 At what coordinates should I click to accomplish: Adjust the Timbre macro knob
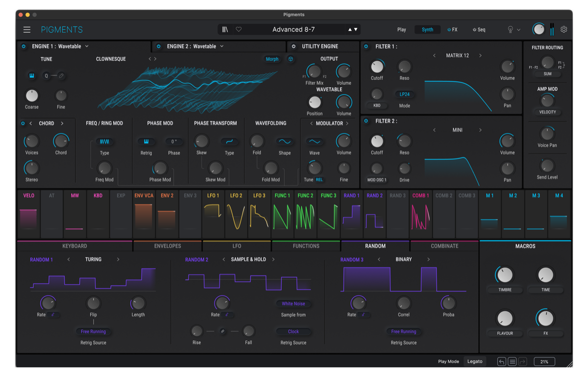point(504,275)
